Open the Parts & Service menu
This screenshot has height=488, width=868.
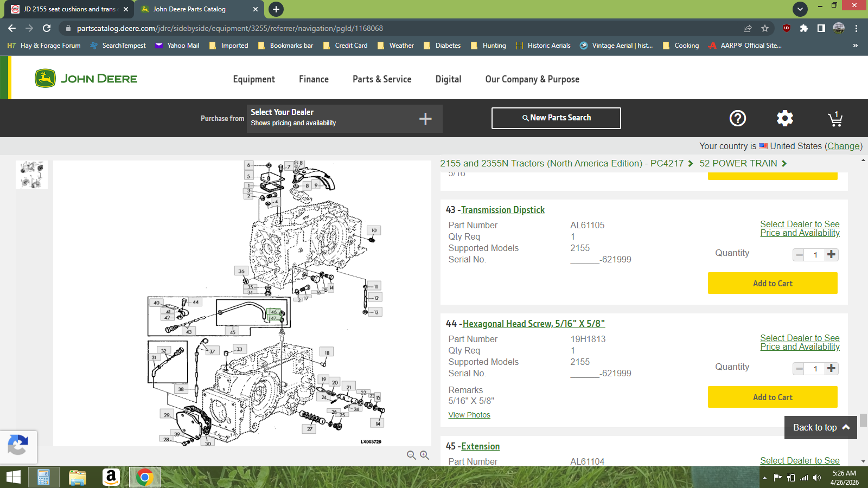(x=382, y=79)
